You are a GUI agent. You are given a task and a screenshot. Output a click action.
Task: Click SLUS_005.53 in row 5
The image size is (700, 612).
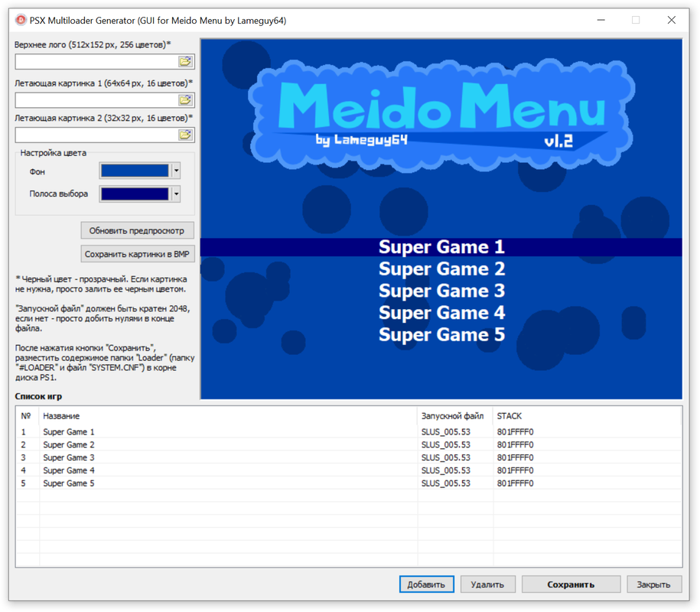[445, 483]
